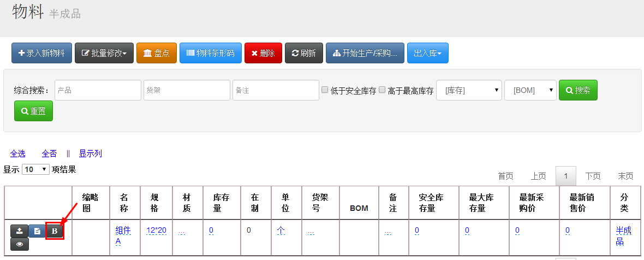Expand the 批量修改 dropdown menu
This screenshot has height=260, width=644.
(104, 53)
